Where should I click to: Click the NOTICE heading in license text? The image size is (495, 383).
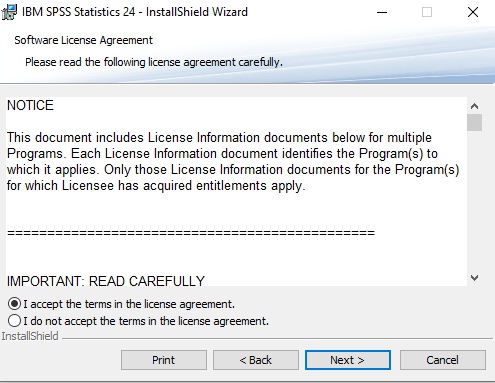point(30,105)
